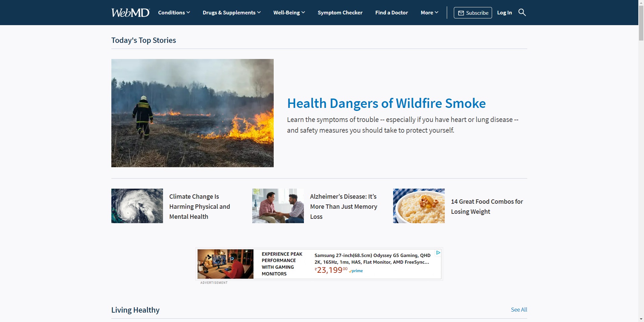Expand the More menu
The image size is (644, 322).
[429, 13]
